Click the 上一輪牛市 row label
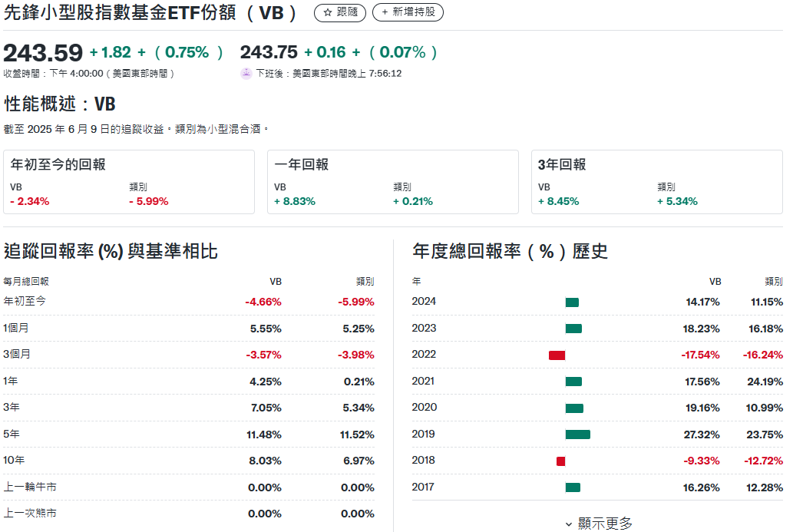 [x=30, y=487]
